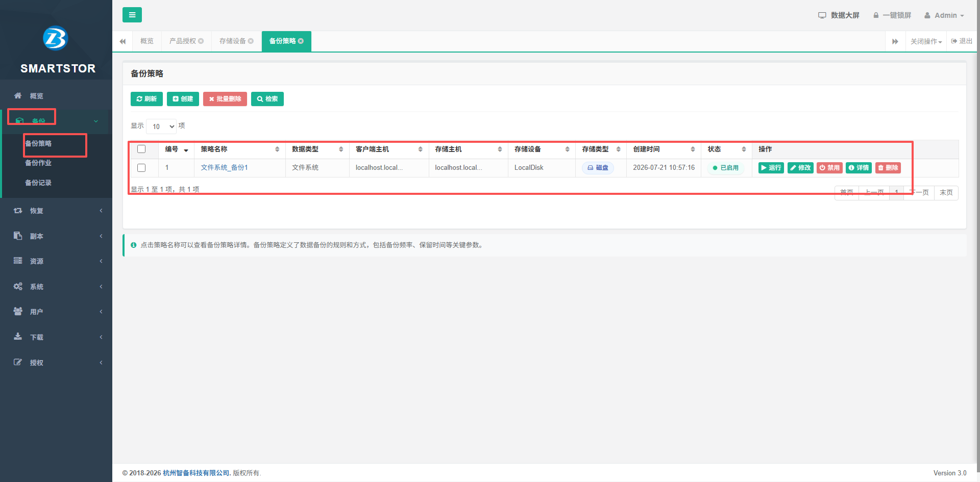Sort by 编号 column header

(177, 149)
